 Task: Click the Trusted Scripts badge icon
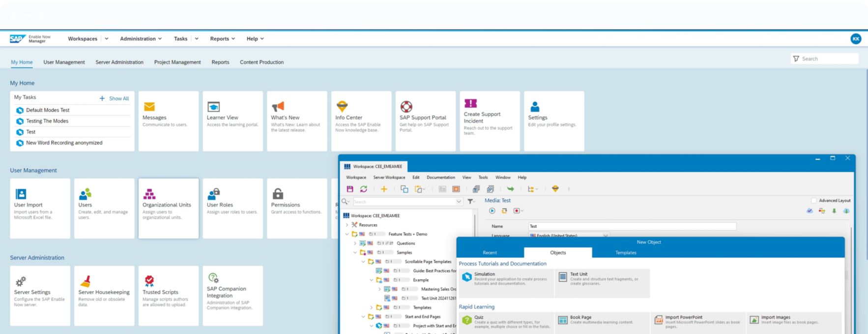coord(149,280)
